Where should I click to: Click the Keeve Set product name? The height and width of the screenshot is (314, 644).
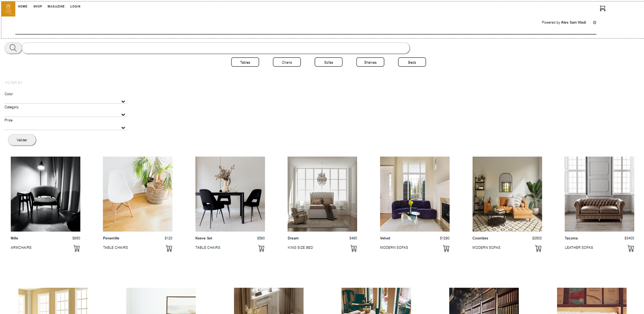204,238
